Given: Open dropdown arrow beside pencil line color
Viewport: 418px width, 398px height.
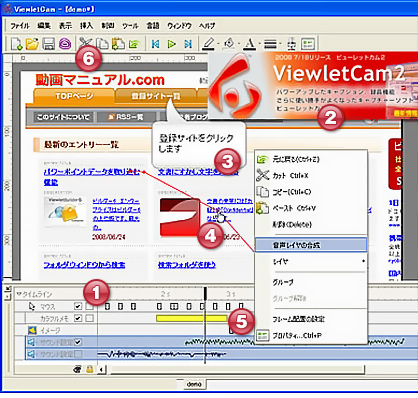Looking at the screenshot, I should point(218,44).
